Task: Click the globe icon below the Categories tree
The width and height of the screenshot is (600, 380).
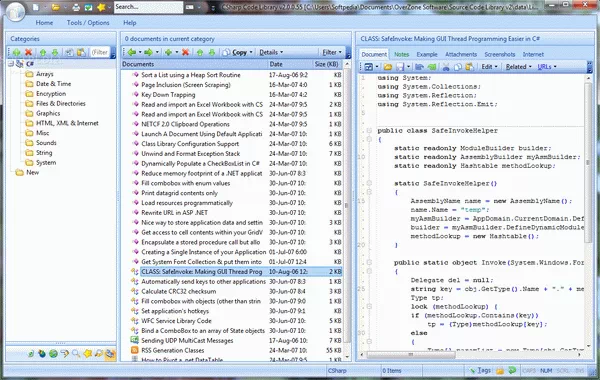Action: tap(53, 354)
